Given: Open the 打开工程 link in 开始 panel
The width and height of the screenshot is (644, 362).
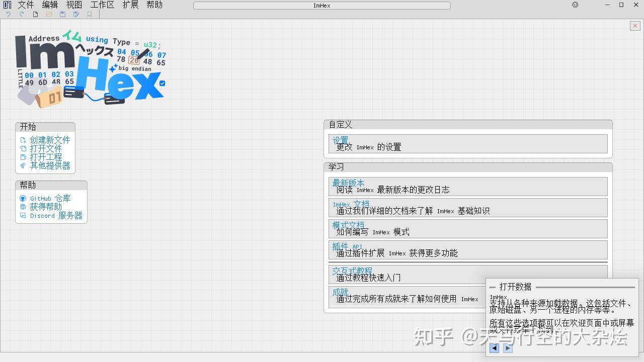Looking at the screenshot, I should click(46, 157).
